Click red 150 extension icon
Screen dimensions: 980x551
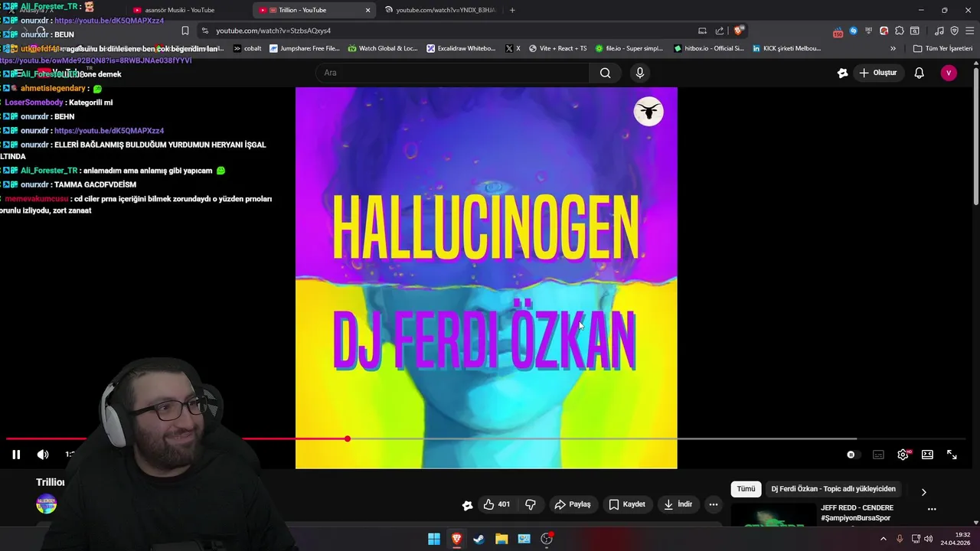(x=838, y=31)
